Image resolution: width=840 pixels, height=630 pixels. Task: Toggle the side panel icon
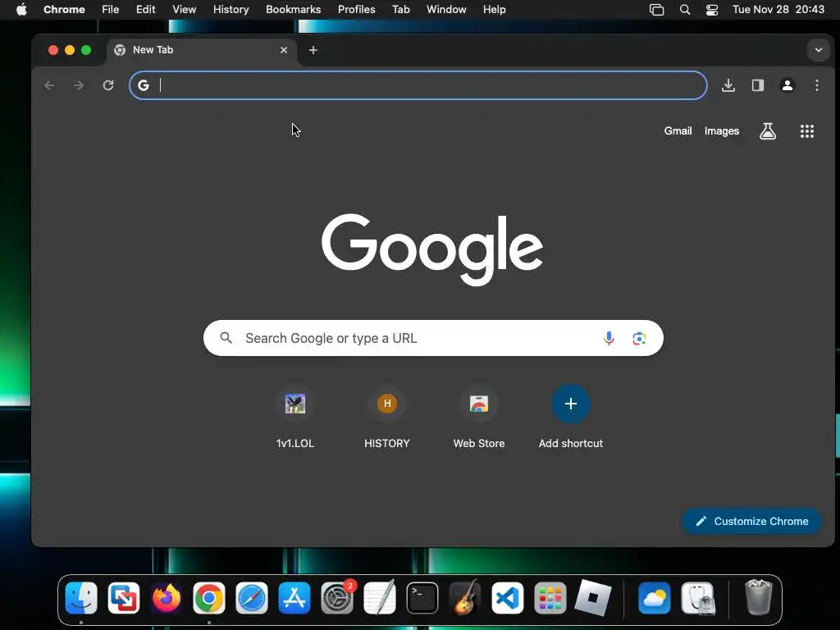[757, 85]
